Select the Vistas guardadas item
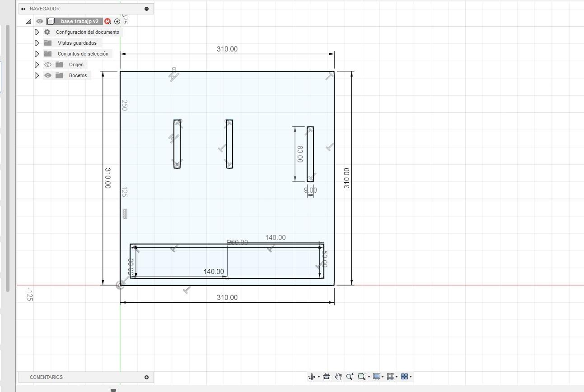Image resolution: width=584 pixels, height=392 pixels. click(77, 43)
